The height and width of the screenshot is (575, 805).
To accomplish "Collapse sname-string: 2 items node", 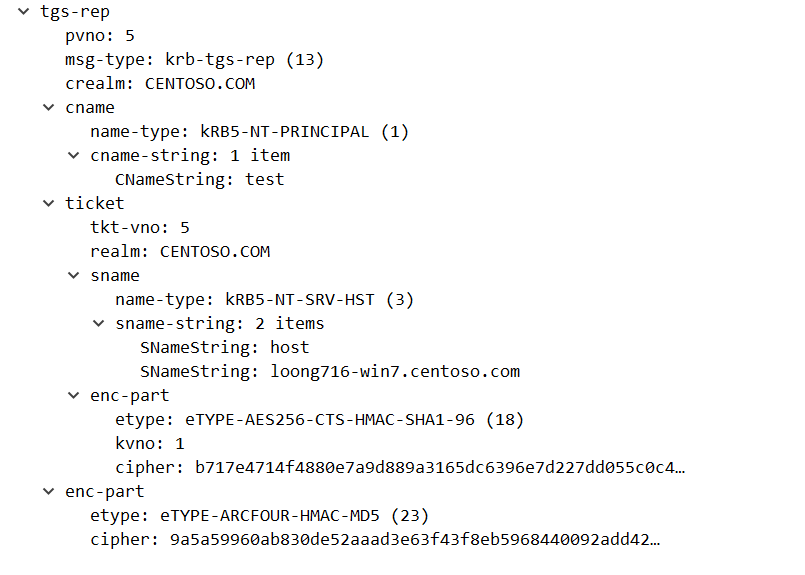I will coord(98,324).
